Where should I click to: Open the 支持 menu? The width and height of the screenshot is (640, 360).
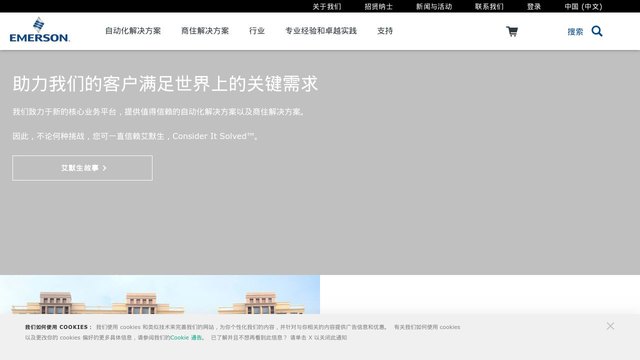(x=385, y=31)
